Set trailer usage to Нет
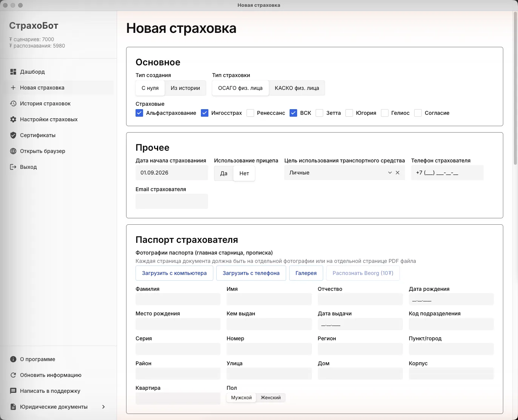 [244, 173]
